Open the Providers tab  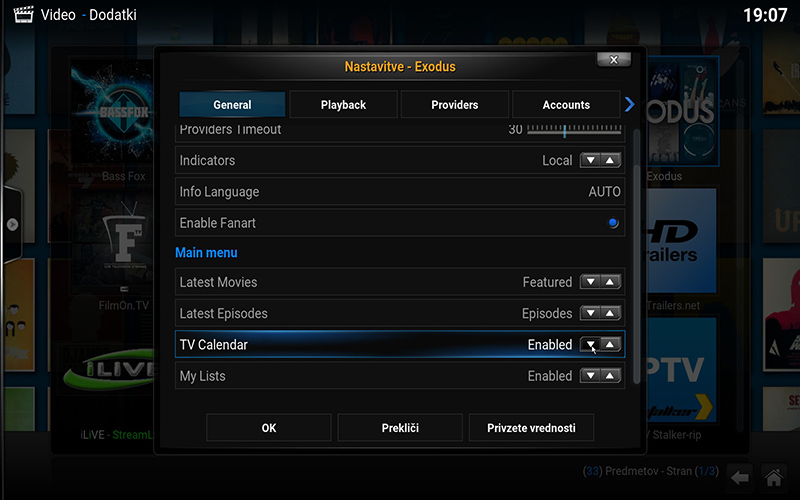coord(454,105)
